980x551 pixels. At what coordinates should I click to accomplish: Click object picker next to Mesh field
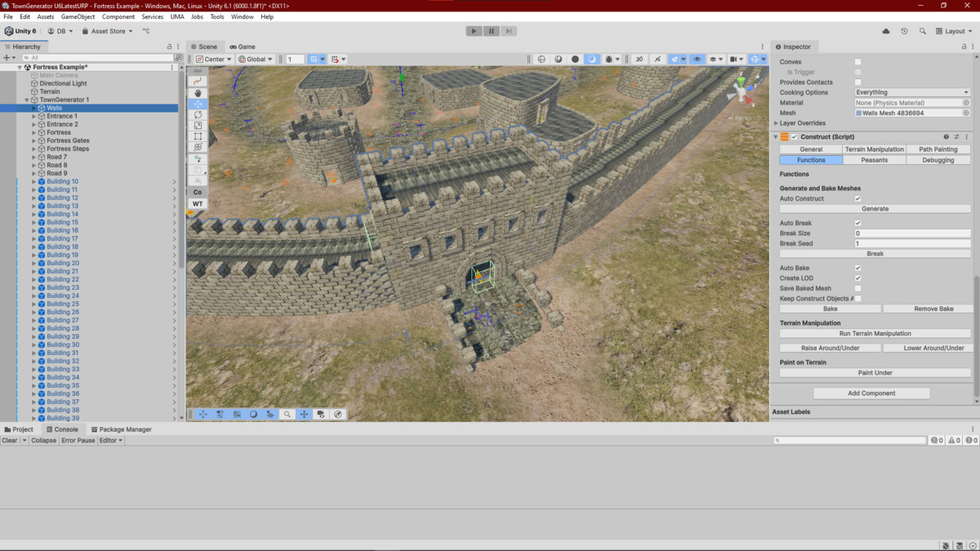click(x=966, y=113)
